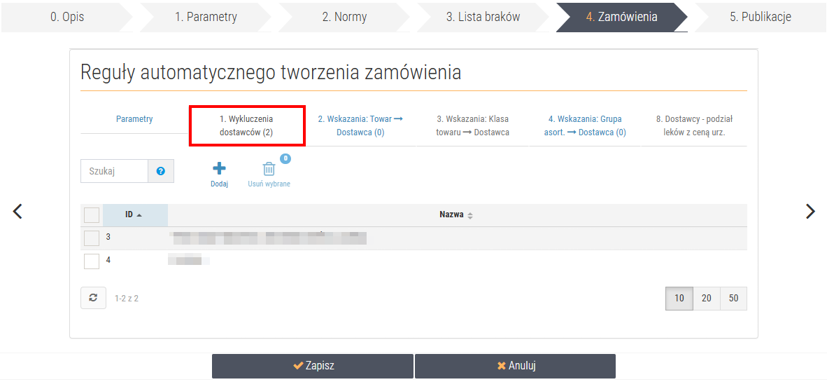Click the Zapisz button

(x=313, y=366)
